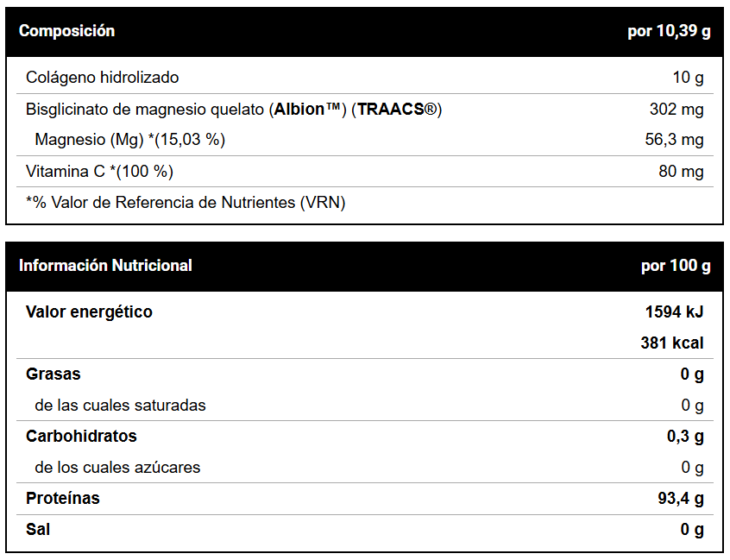Image resolution: width=730 pixels, height=560 pixels.
Task: Click the bold TRAACS® text
Action: tap(397, 109)
